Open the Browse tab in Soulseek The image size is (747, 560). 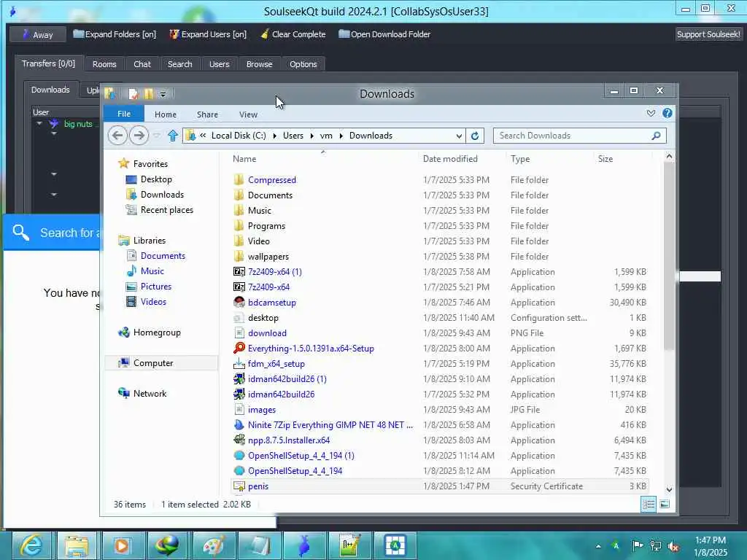click(x=259, y=64)
